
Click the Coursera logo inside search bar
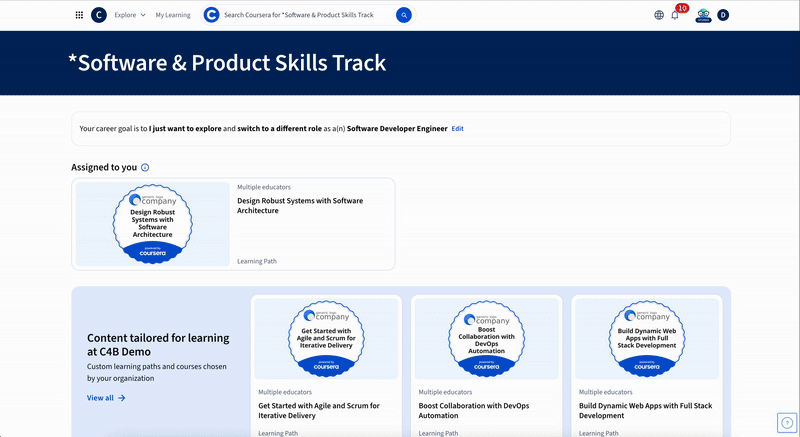pos(211,15)
